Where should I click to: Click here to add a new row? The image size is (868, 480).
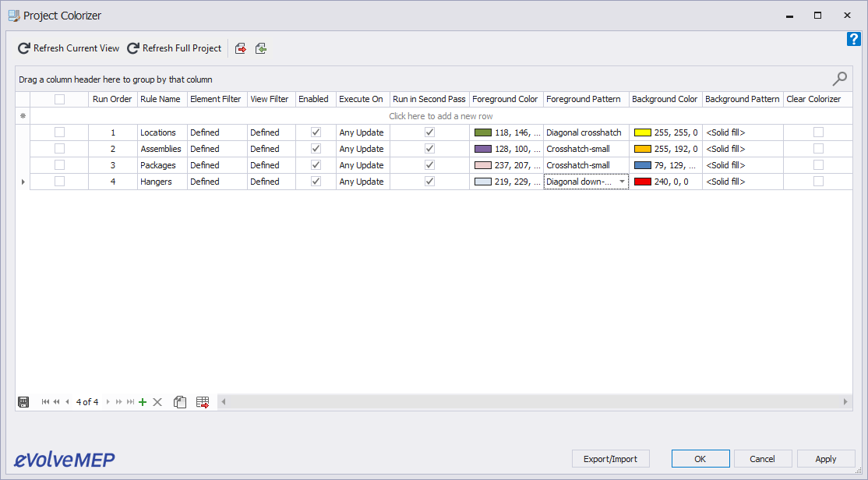(x=441, y=115)
